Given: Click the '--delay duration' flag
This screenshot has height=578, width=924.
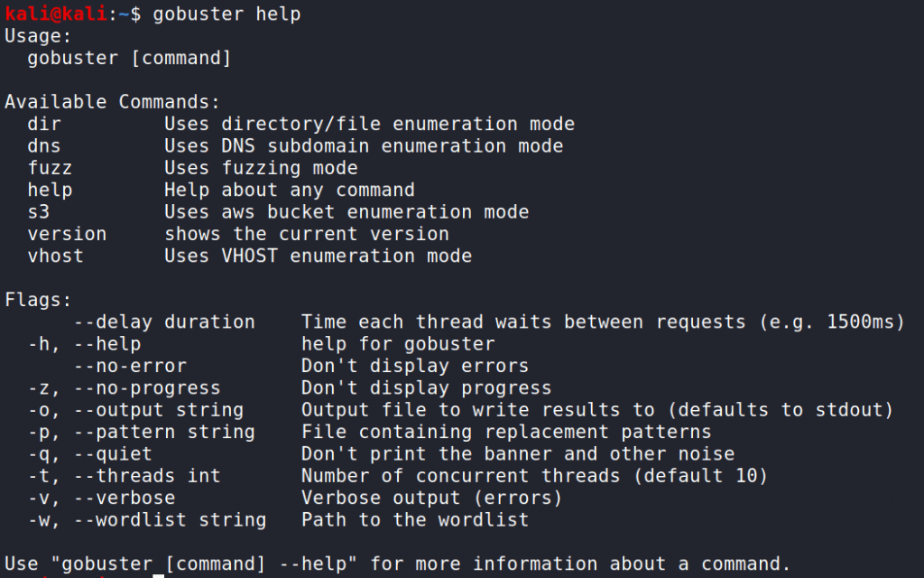Looking at the screenshot, I should [x=164, y=322].
